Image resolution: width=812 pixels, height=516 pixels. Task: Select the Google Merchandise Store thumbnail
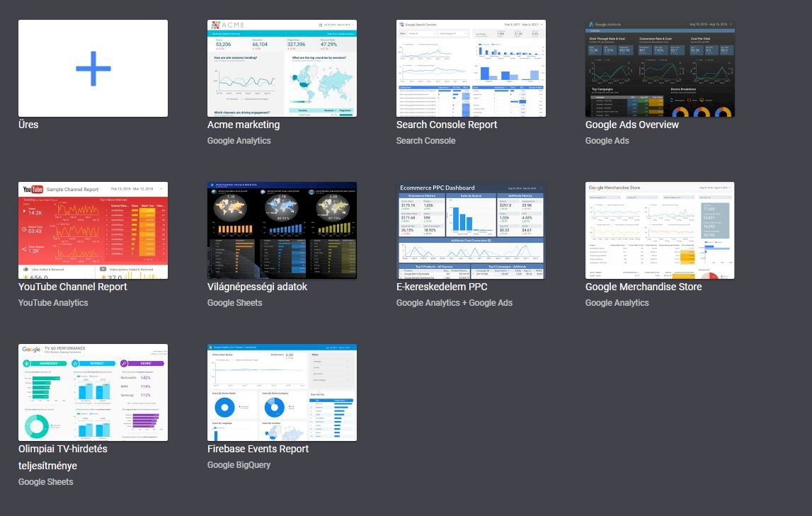pyautogui.click(x=660, y=231)
